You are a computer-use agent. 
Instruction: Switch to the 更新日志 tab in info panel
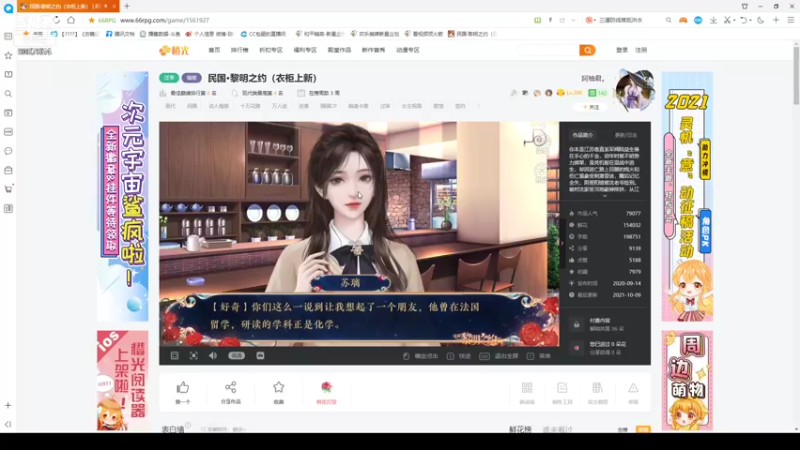coord(626,135)
